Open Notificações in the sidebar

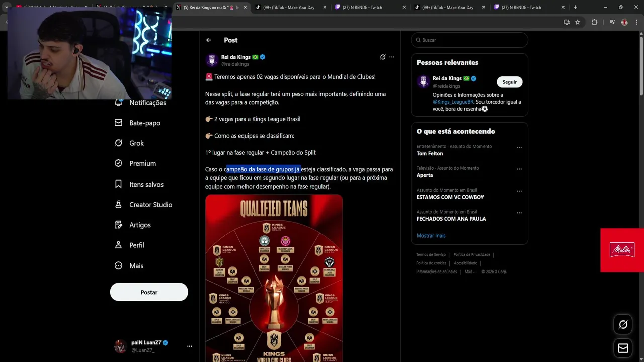(140, 102)
